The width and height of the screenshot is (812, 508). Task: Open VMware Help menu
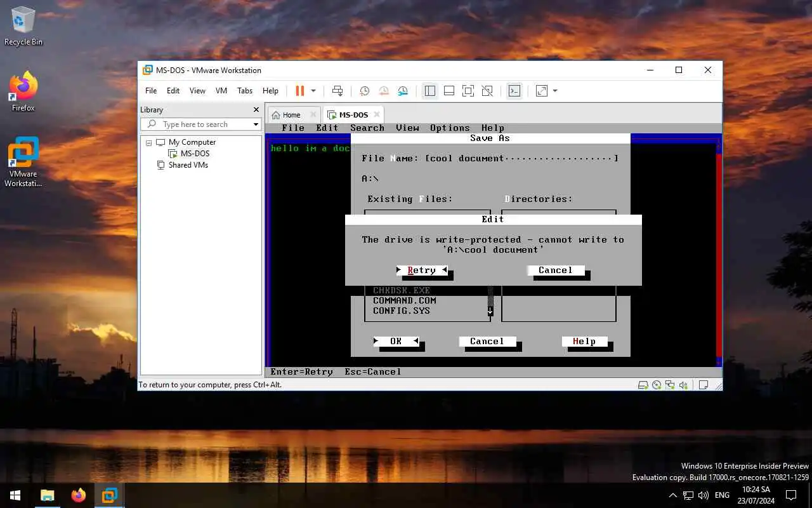pos(270,91)
